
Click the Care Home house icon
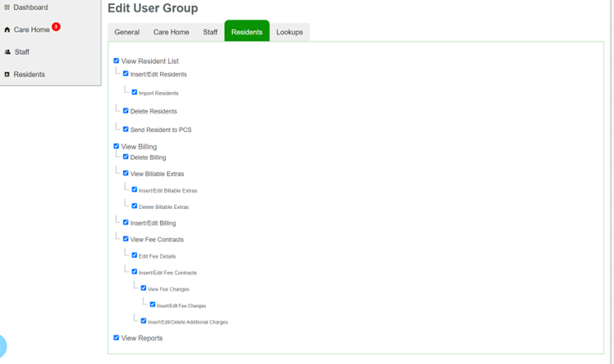[7, 30]
